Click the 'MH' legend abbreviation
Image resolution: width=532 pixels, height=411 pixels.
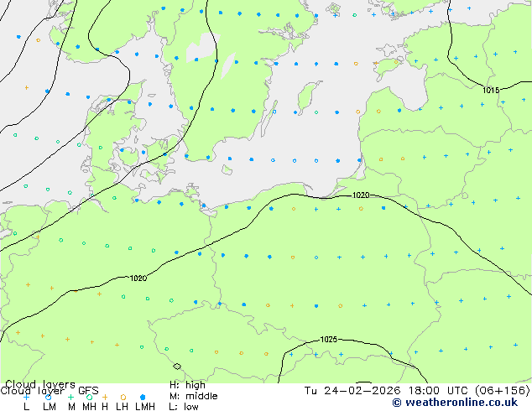coord(89,407)
